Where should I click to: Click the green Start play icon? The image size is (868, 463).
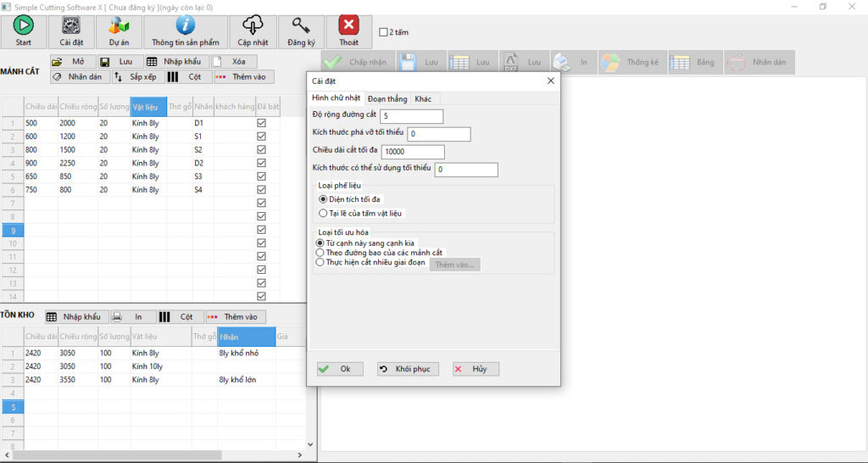pyautogui.click(x=23, y=25)
